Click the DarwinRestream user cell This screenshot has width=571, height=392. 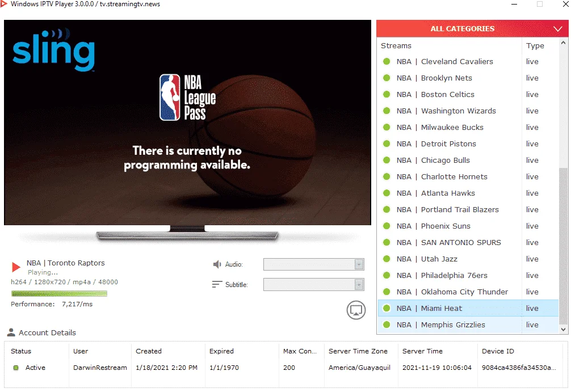[100, 368]
